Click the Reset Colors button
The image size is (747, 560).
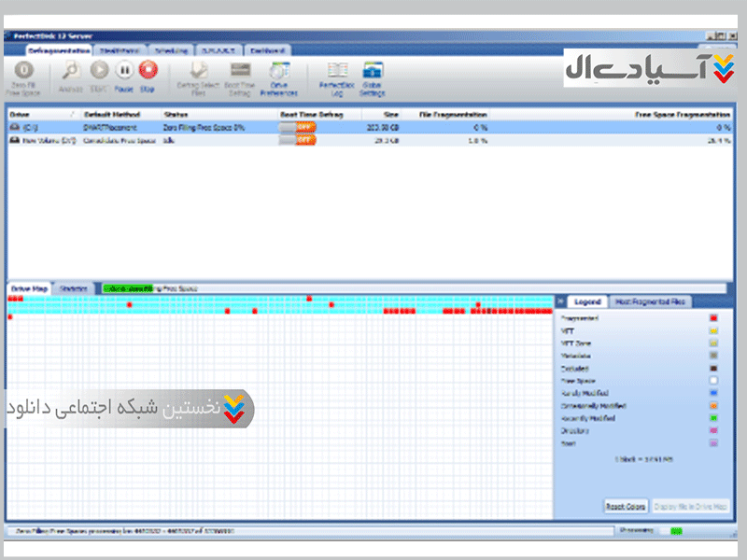coord(625,507)
